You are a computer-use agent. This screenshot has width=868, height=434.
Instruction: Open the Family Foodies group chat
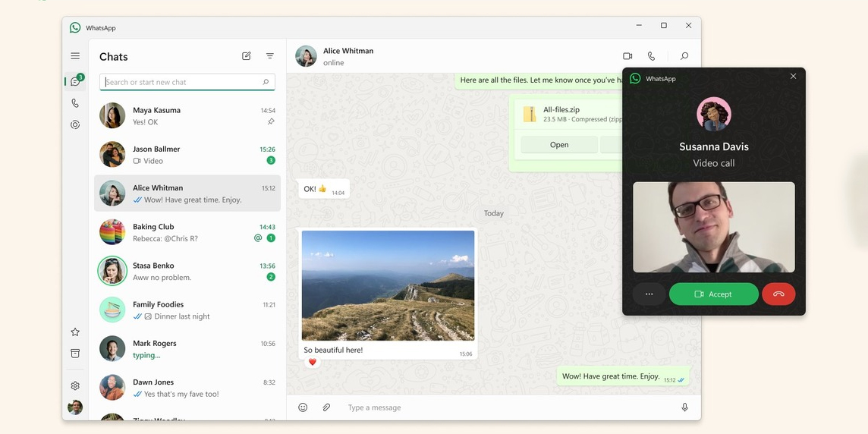[x=187, y=310]
